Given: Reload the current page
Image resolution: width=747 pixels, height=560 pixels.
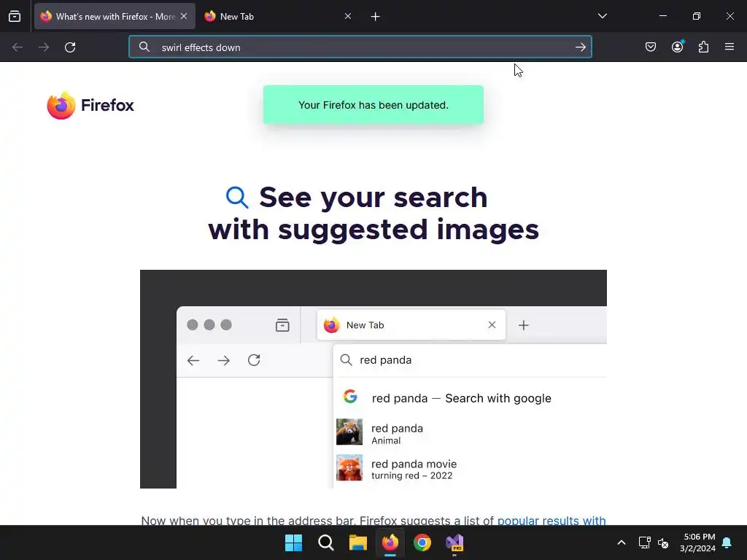Looking at the screenshot, I should [x=70, y=47].
